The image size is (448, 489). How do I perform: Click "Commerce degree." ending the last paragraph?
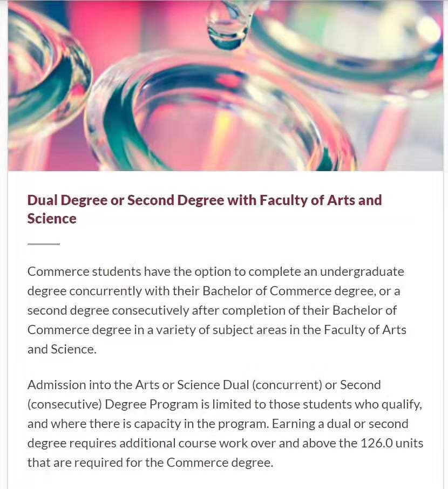tap(220, 463)
